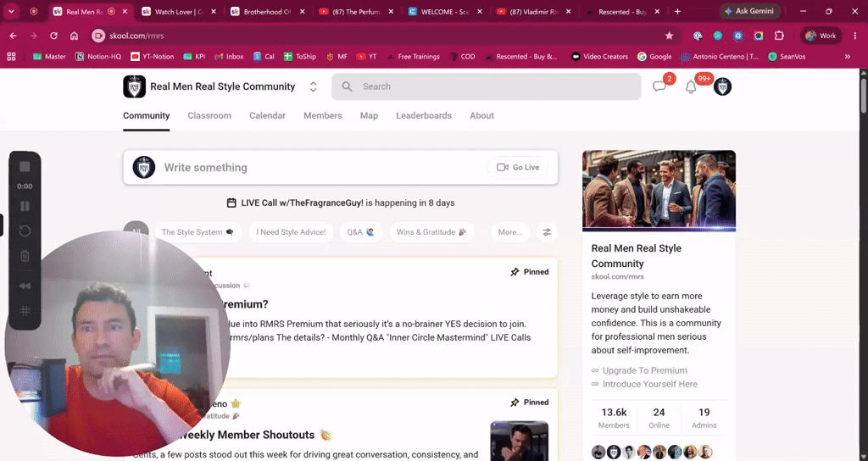Viewport: 868px width, 461px height.
Task: Filter by I Need Style Advice!
Action: coord(291,232)
